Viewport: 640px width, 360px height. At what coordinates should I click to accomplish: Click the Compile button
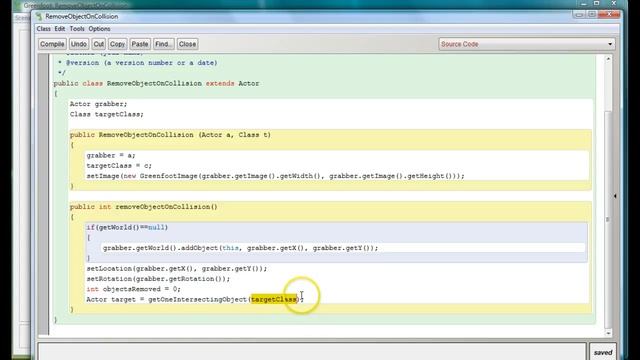coord(52,44)
